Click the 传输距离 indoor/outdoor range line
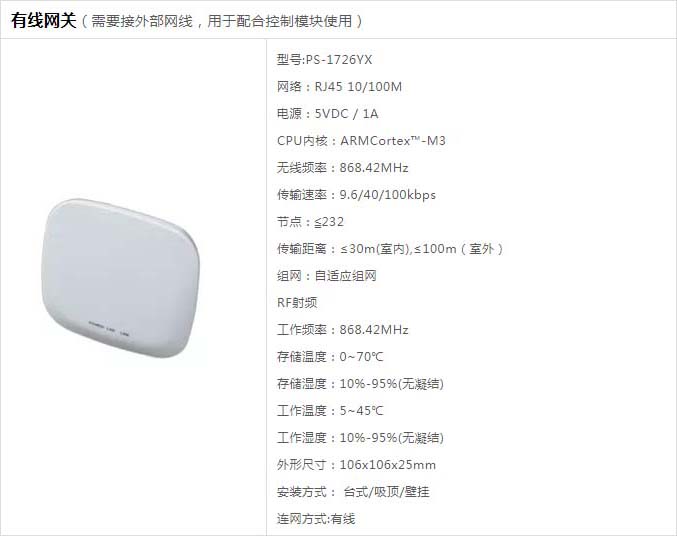The height and width of the screenshot is (536, 677). [x=390, y=249]
